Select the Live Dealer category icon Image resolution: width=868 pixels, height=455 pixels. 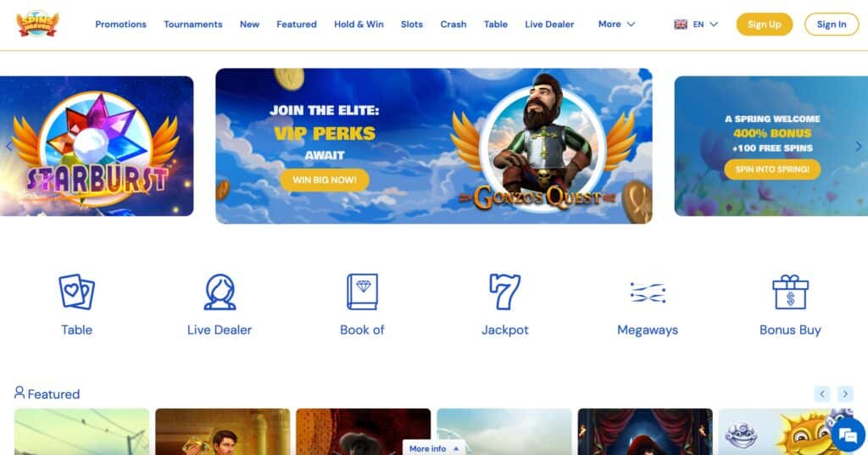click(x=220, y=291)
